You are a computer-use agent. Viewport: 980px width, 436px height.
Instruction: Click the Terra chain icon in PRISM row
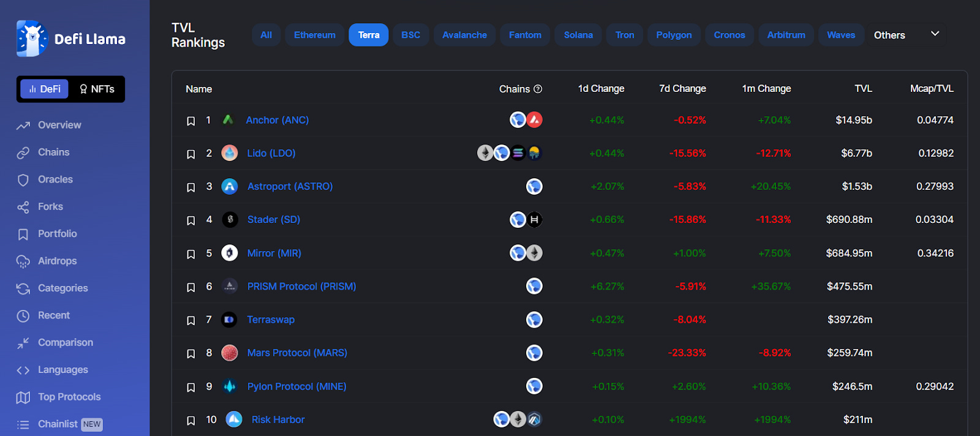(535, 286)
